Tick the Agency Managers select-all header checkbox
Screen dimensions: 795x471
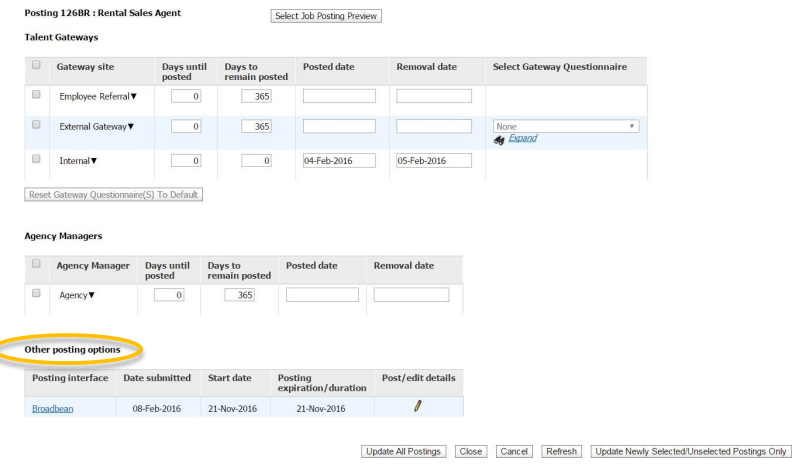pyautogui.click(x=36, y=264)
